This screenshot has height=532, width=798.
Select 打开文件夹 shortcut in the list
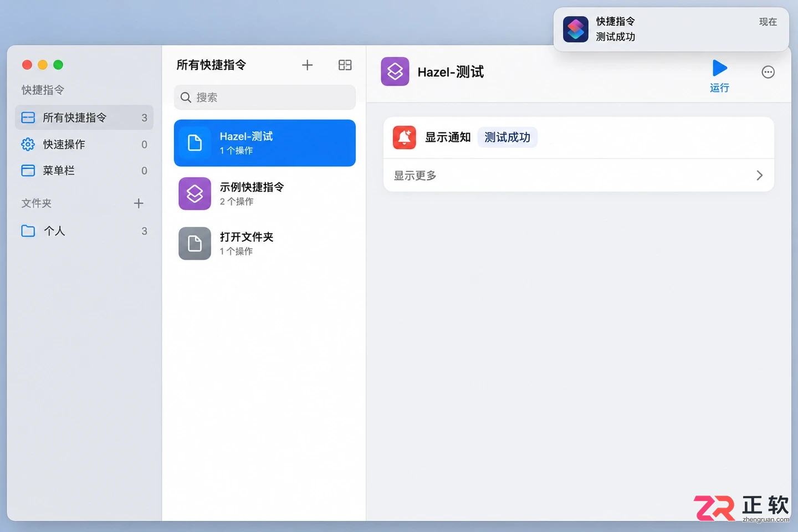click(x=265, y=243)
